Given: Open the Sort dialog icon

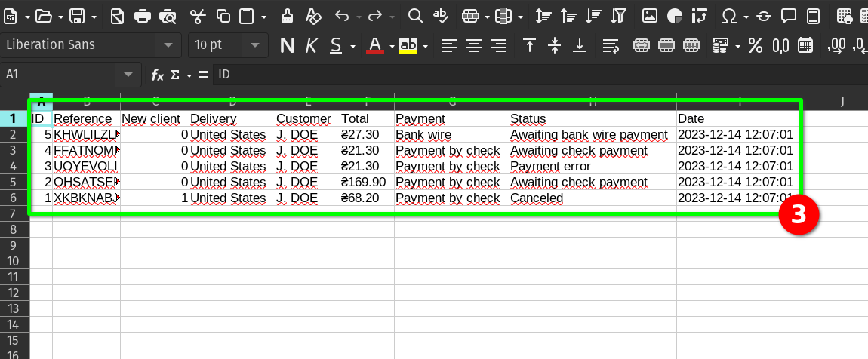Looking at the screenshot, I should pos(543,17).
